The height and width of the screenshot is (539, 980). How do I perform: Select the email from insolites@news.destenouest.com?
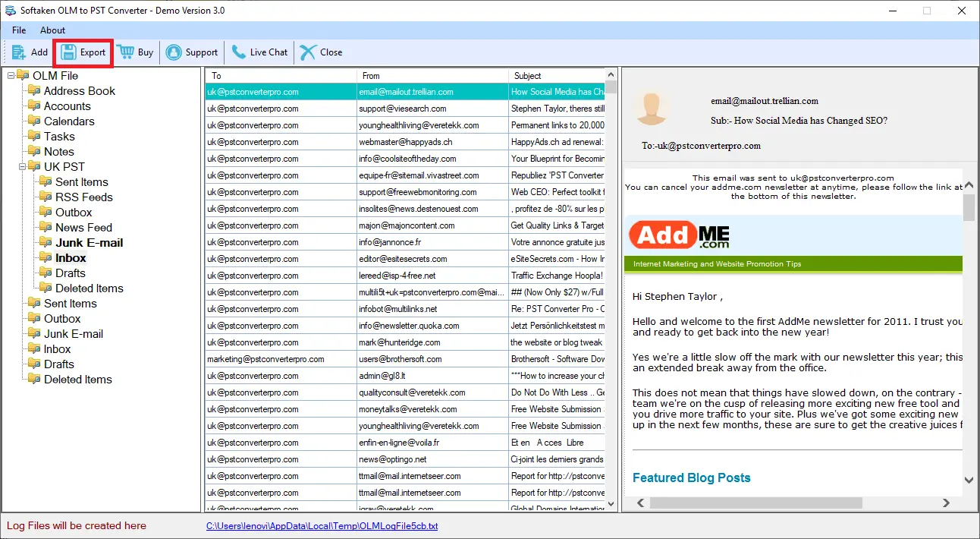click(405, 209)
